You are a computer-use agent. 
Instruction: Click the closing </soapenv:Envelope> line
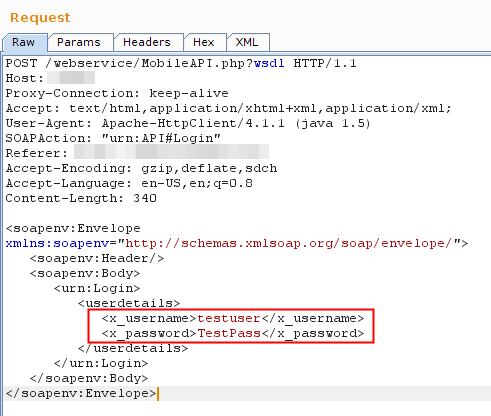tap(81, 393)
